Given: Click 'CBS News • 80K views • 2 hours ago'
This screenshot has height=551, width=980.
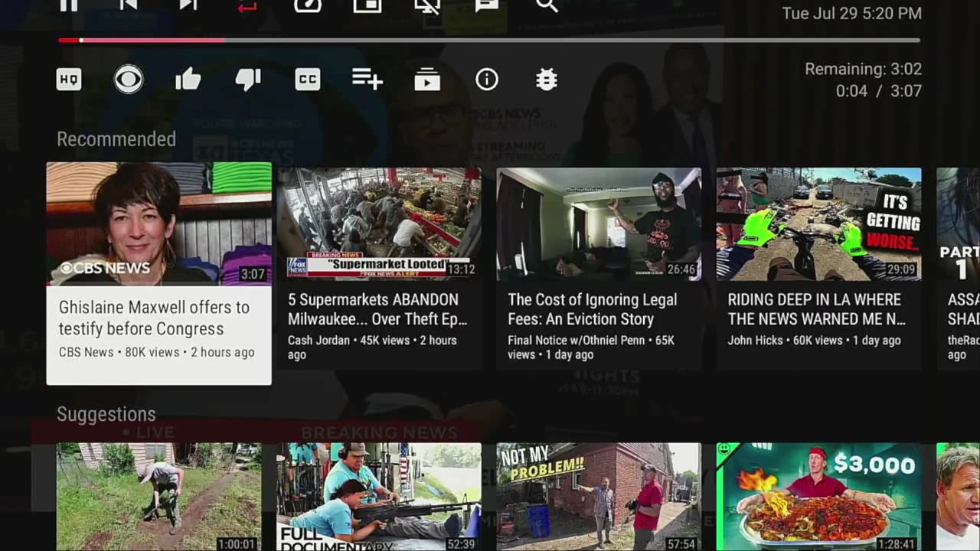Looking at the screenshot, I should [x=156, y=352].
